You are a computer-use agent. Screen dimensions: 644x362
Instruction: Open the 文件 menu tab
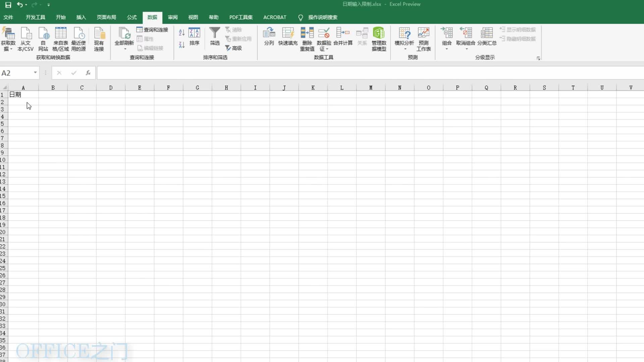coord(8,17)
